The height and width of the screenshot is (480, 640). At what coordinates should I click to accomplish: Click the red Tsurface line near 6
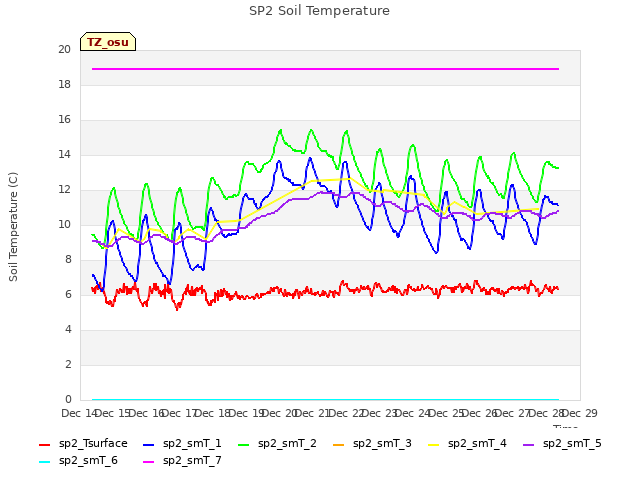(x=325, y=293)
